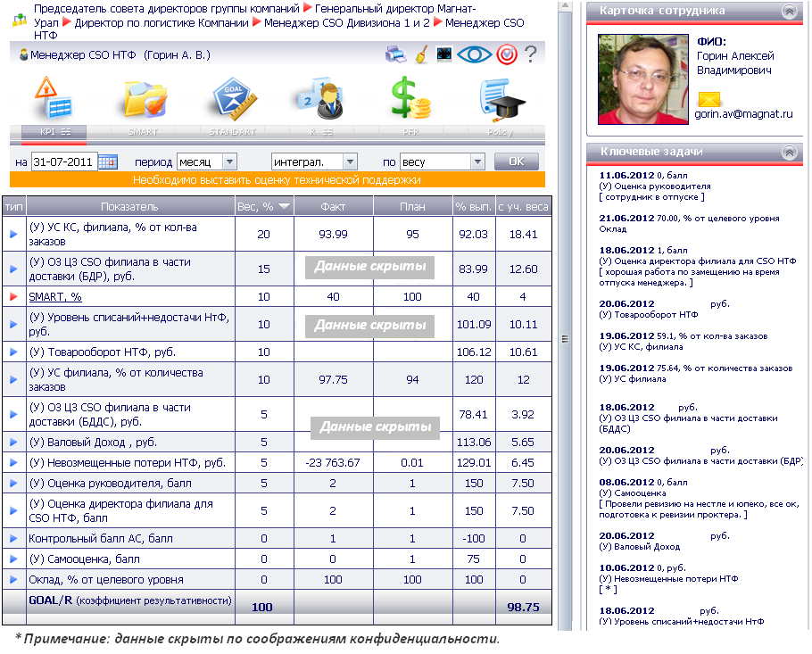Click the с уч. веса column header

tap(523, 207)
